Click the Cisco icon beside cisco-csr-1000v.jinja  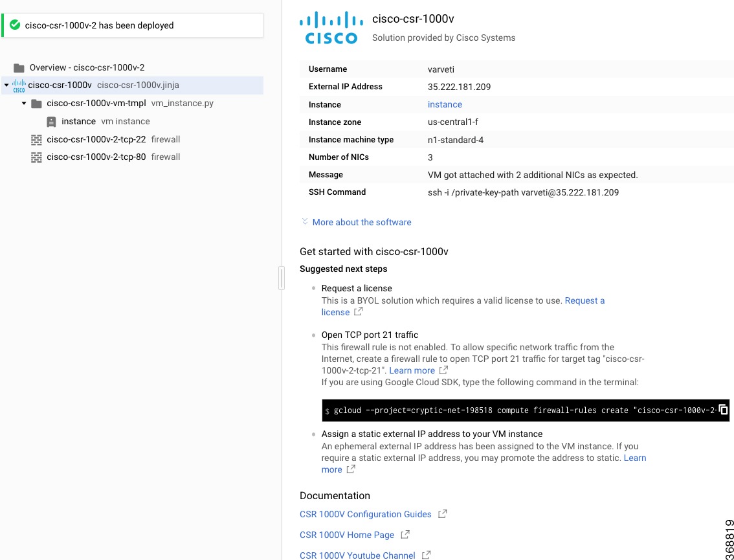[x=19, y=85]
